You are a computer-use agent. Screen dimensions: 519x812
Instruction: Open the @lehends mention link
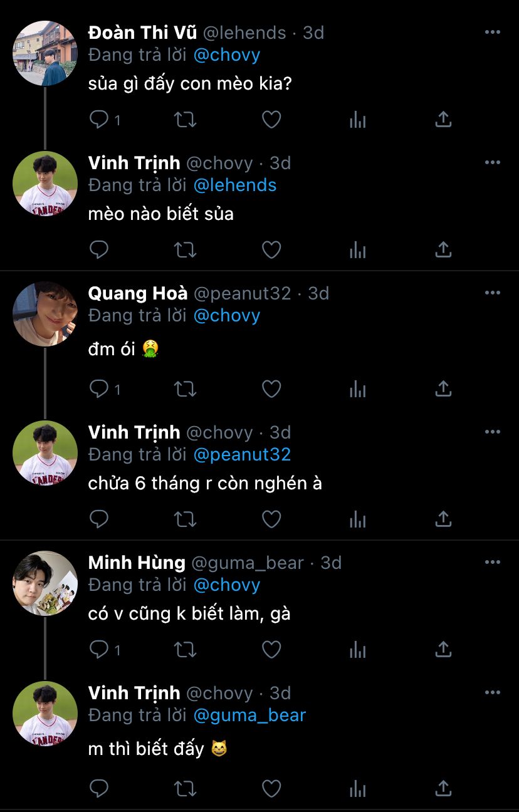tap(235, 185)
